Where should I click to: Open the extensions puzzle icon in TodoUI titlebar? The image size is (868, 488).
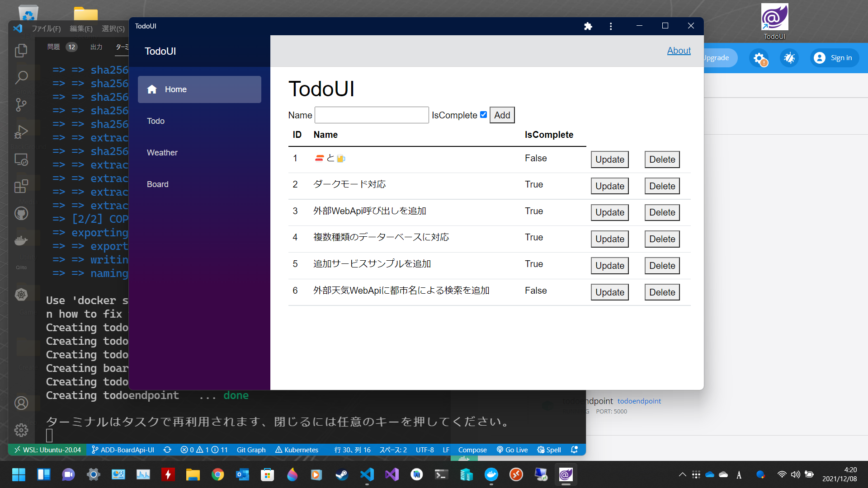(588, 26)
